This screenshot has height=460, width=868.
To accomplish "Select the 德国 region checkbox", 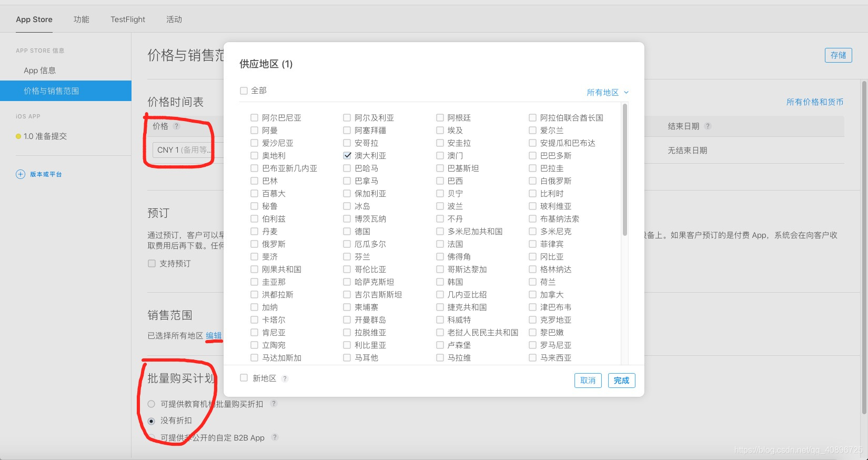I will tap(347, 231).
